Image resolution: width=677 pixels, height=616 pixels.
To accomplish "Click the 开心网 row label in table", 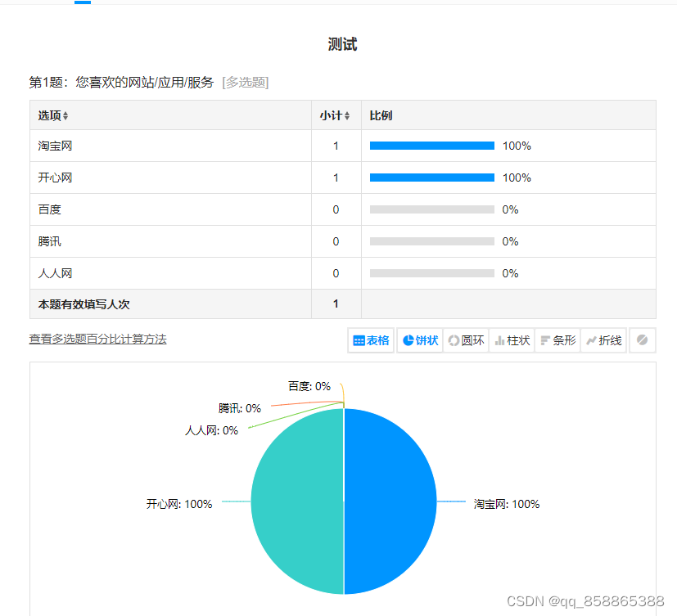I will pos(55,178).
